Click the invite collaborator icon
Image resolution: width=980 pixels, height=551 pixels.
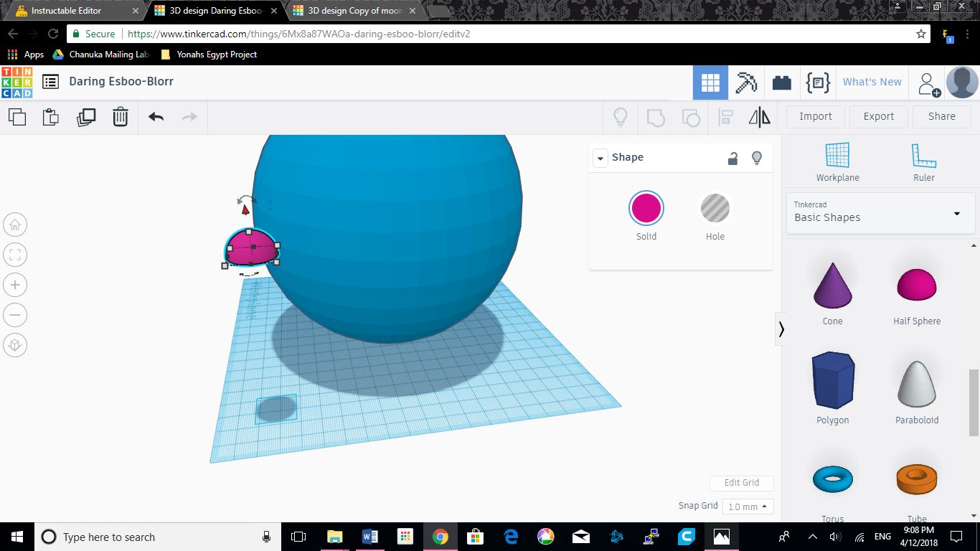[929, 84]
